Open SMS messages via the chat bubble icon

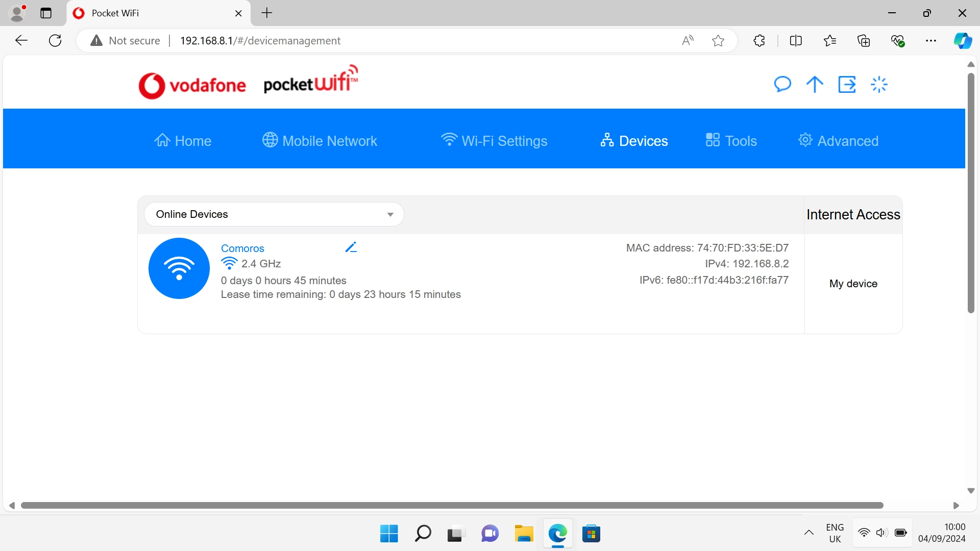click(782, 84)
